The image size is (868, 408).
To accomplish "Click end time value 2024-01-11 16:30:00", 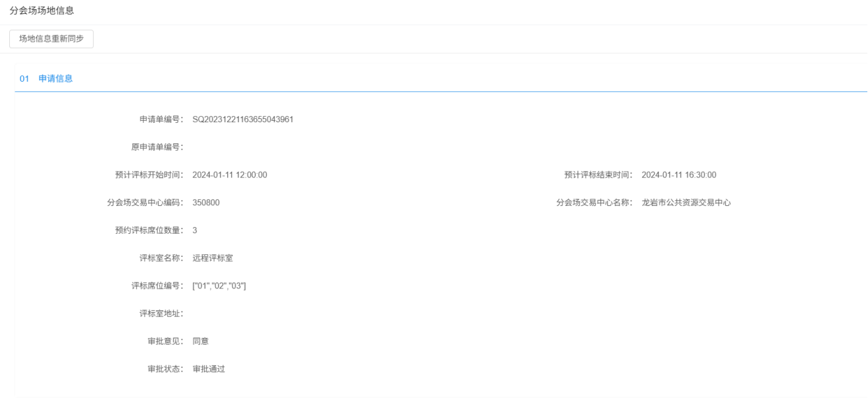I will click(x=678, y=175).
